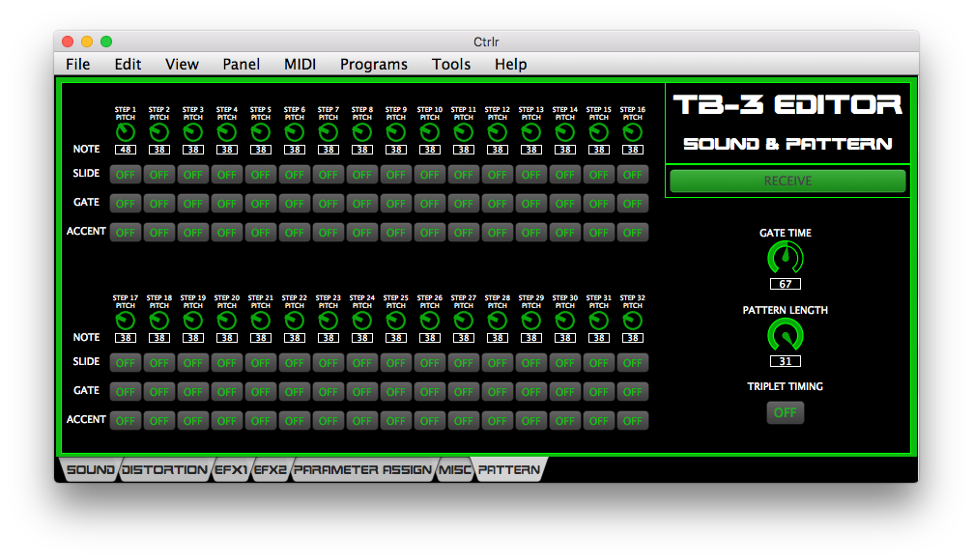The width and height of the screenshot is (973, 560).
Task: Click the STEP 20 PITCH knob
Action: [x=226, y=319]
